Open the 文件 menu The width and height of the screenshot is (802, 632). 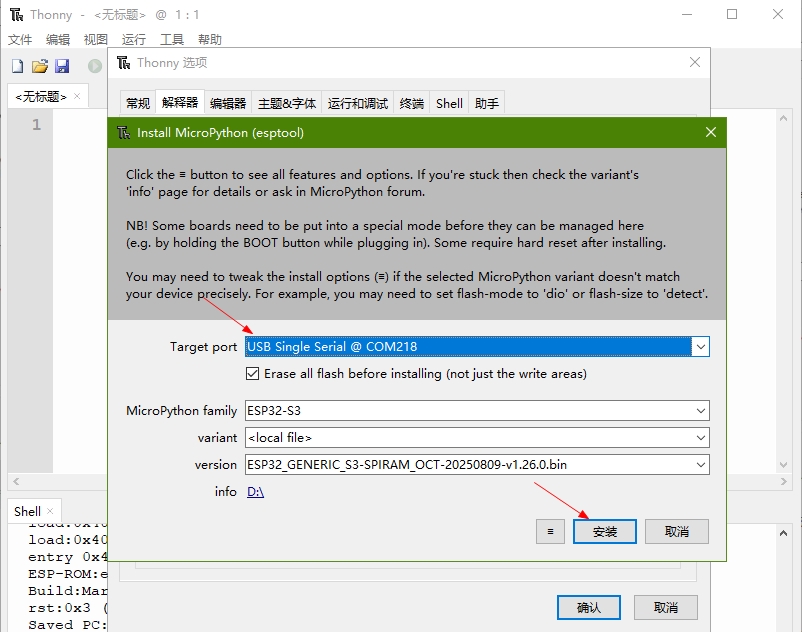click(20, 39)
